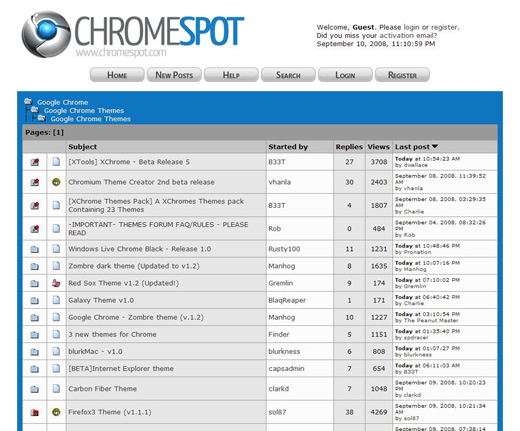This screenshot has height=431, width=520.
Task: Click sticky icon for XChrome Themes Pack row
Action: pos(35,206)
